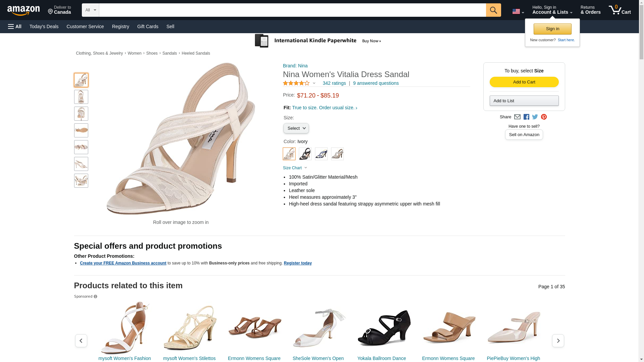Expand the US flag language selector
644x362 pixels.
click(518, 12)
